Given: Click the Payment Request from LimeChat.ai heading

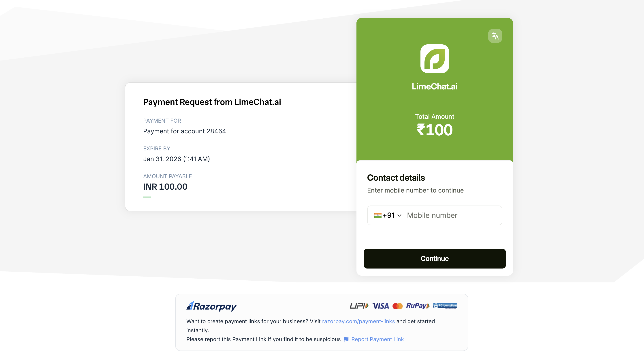Looking at the screenshot, I should click(212, 102).
